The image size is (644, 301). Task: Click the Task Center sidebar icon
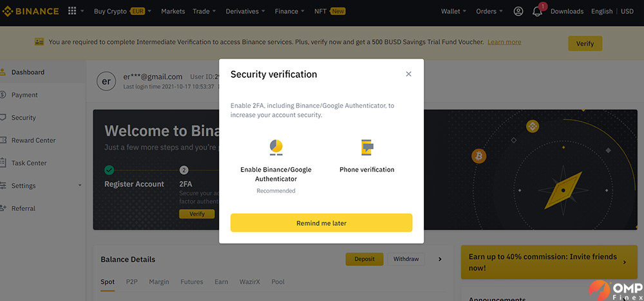point(3,163)
